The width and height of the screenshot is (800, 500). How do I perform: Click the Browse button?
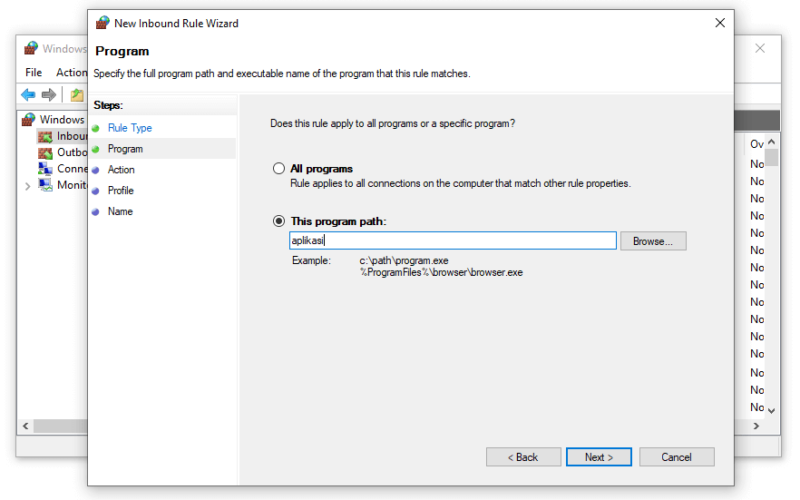[653, 241]
